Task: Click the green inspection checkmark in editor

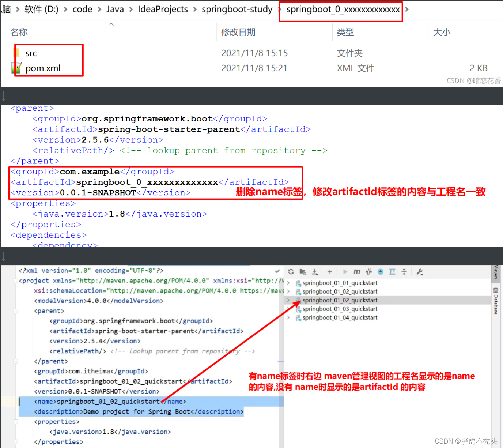Action: point(277,271)
